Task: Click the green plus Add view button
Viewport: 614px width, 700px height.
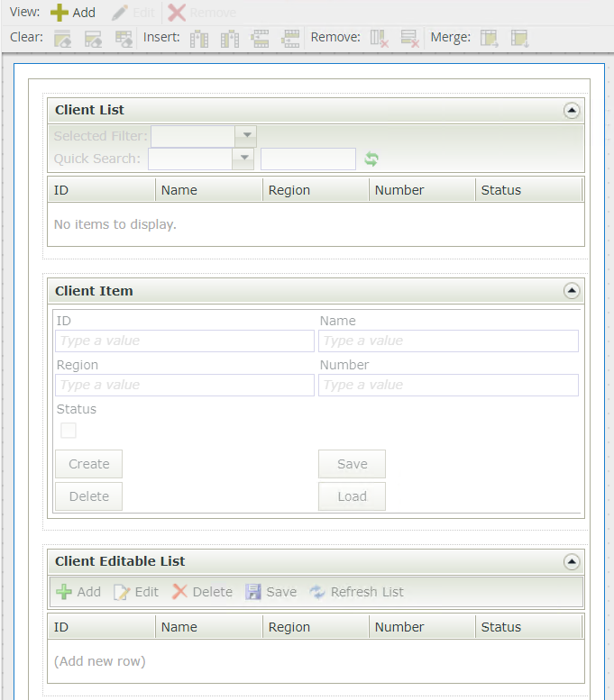Action: [72, 13]
